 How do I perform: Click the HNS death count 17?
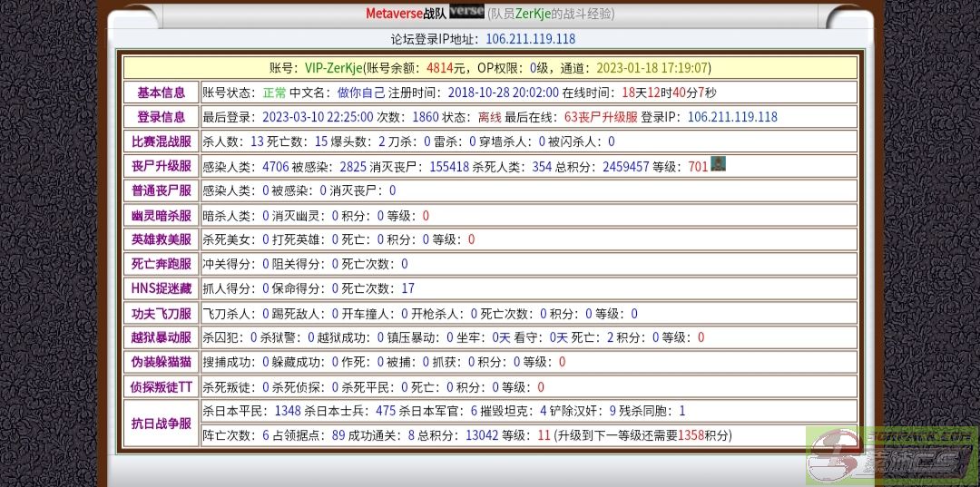pos(408,289)
